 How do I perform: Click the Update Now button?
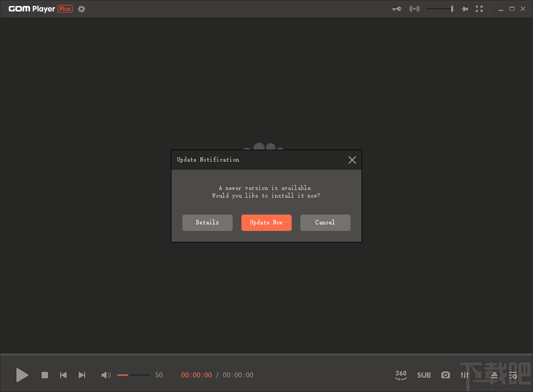pyautogui.click(x=266, y=222)
